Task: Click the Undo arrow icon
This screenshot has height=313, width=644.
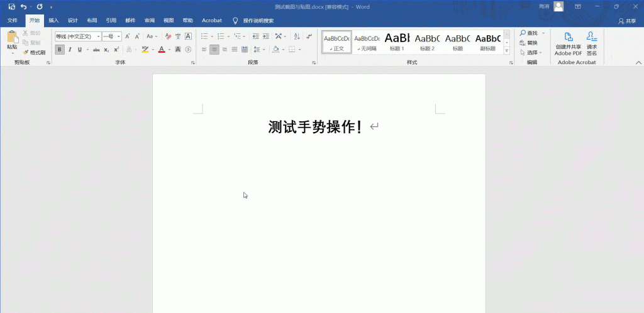Action: [23, 6]
